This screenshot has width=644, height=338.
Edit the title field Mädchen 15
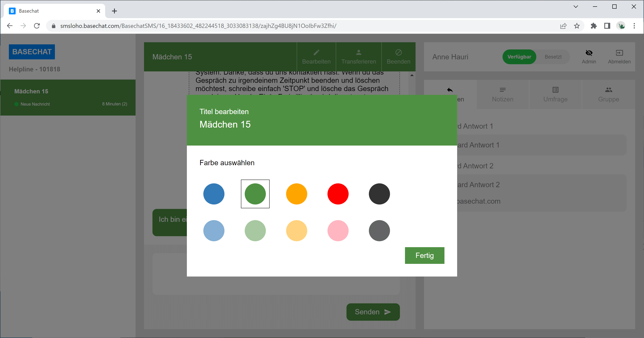(x=225, y=124)
